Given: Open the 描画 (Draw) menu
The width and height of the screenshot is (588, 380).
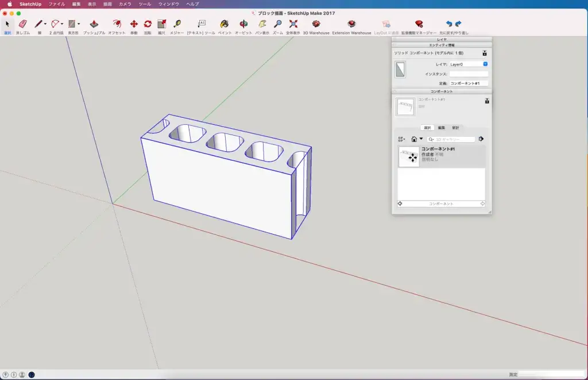Looking at the screenshot, I should [107, 4].
